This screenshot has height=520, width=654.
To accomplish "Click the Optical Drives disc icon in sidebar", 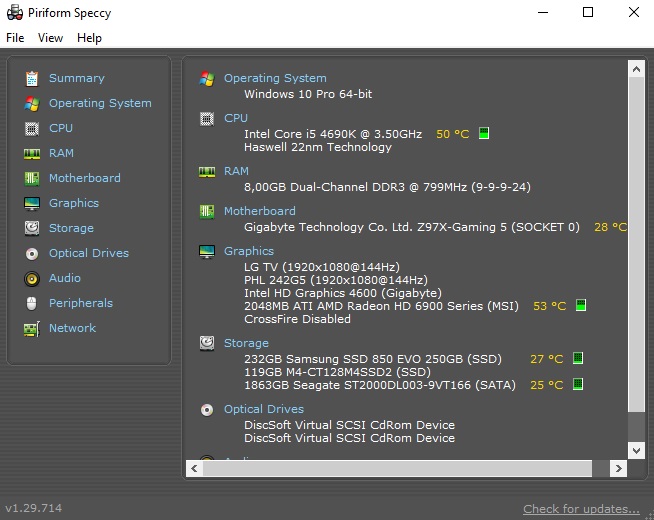I will point(31,253).
